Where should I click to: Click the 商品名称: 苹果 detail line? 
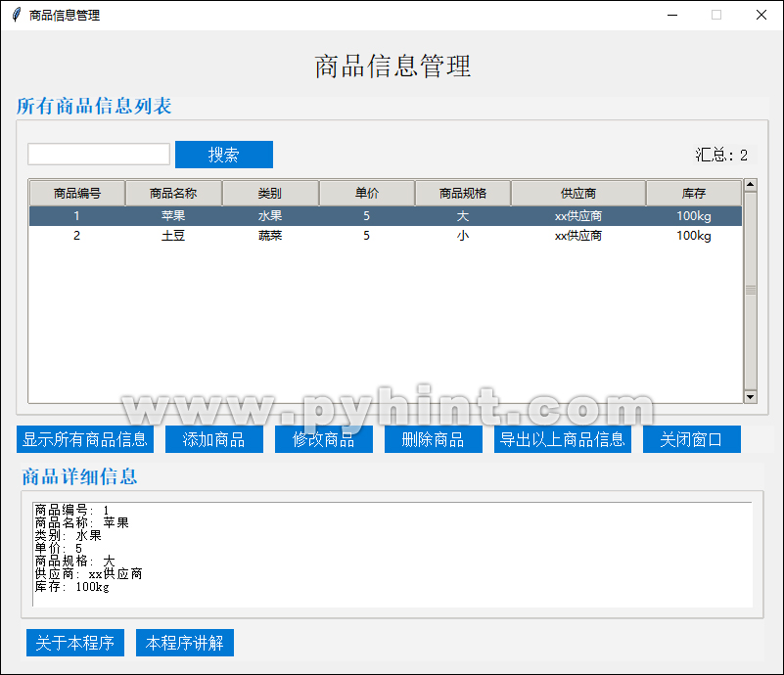click(82, 522)
